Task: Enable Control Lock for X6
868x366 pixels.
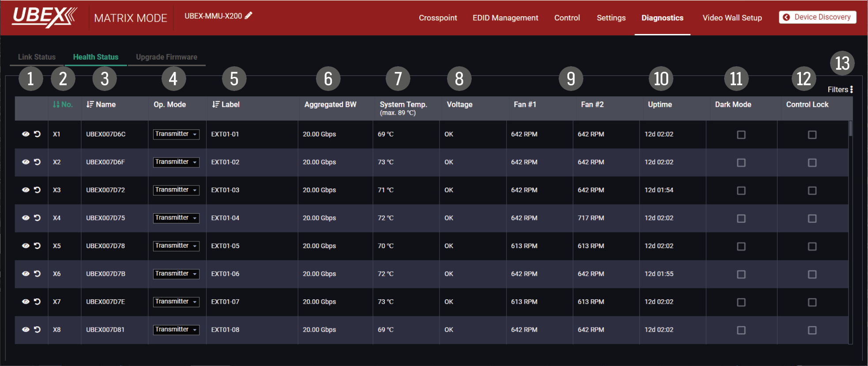Action: click(812, 275)
